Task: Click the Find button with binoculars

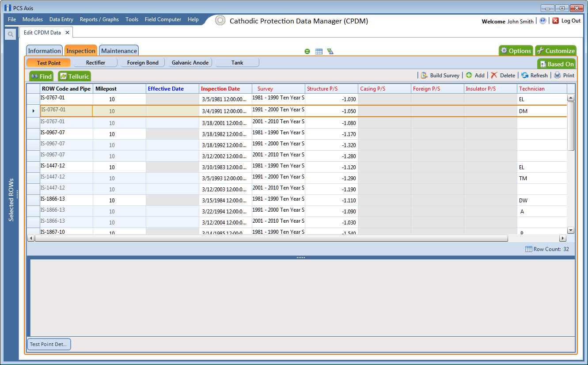Action: click(x=42, y=76)
